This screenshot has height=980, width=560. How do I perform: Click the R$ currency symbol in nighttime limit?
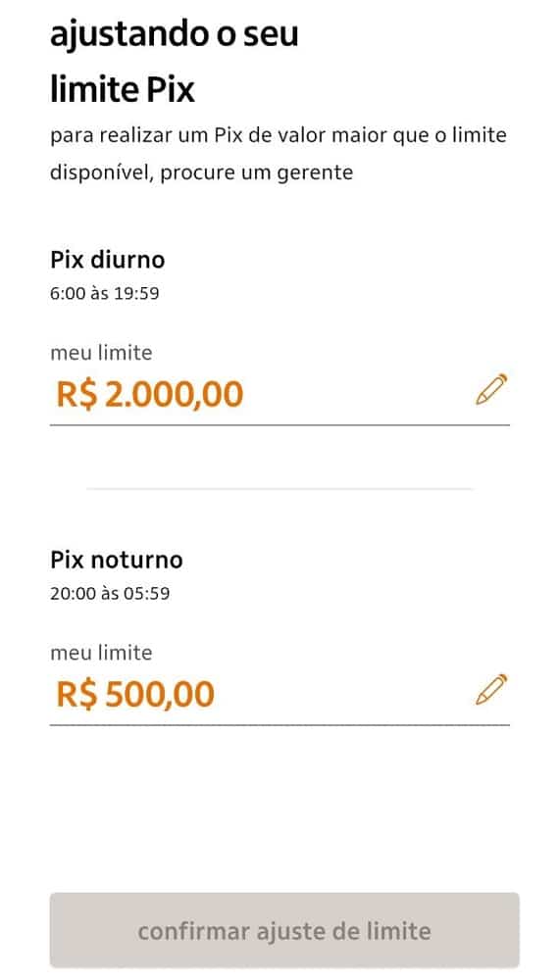point(76,695)
